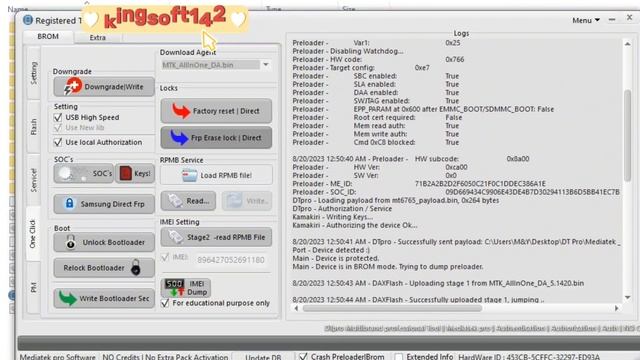Click the RPMB Read... button
Image resolution: width=640 pixels, height=360 pixels.
pyautogui.click(x=188, y=201)
